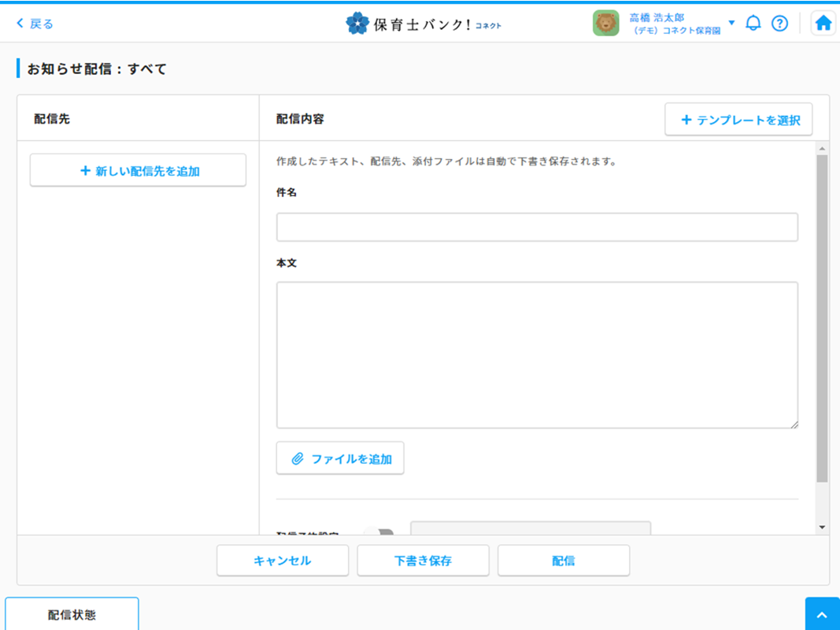
Task: Click user name 高橋 浩太郎 menu
Action: (x=657, y=17)
